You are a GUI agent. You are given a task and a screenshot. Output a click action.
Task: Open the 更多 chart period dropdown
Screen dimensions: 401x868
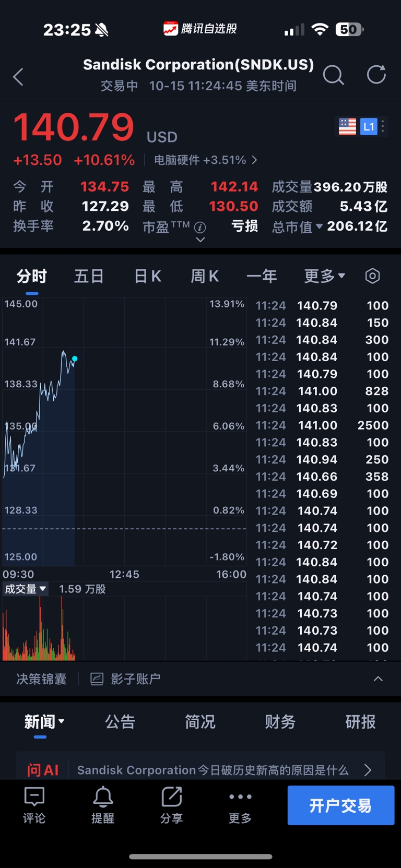click(x=324, y=276)
